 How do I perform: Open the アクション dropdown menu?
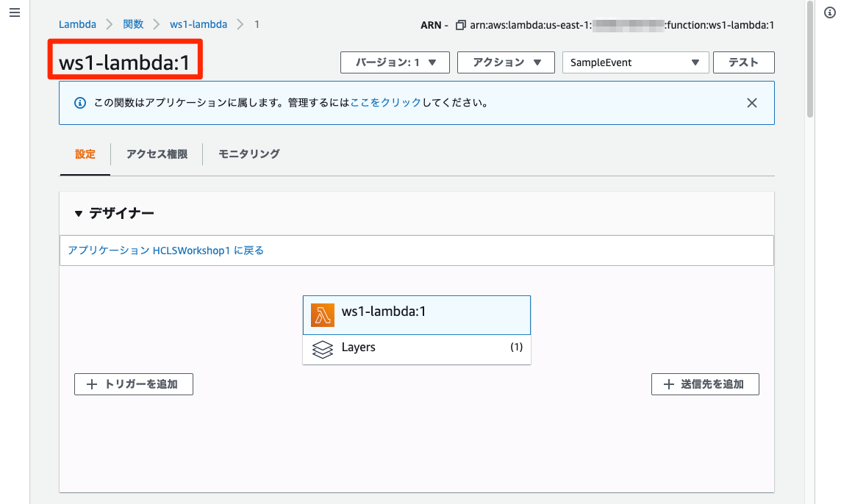tap(506, 62)
